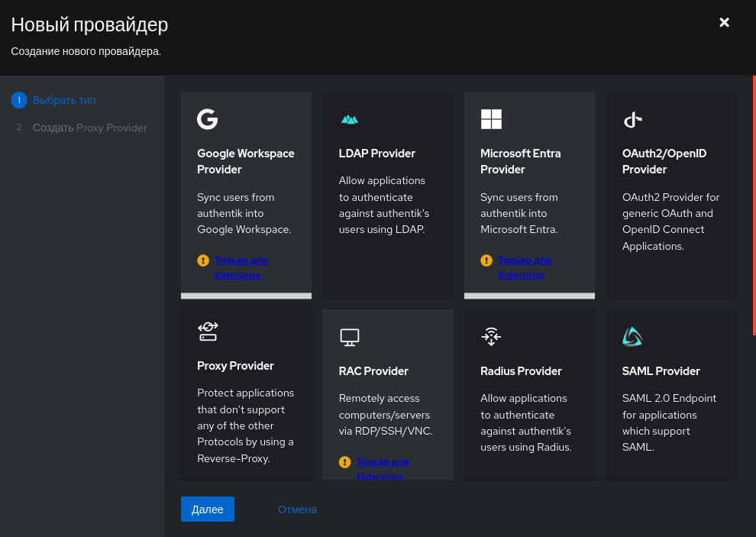Click the Отмена button
This screenshot has height=537, width=756.
(x=297, y=510)
